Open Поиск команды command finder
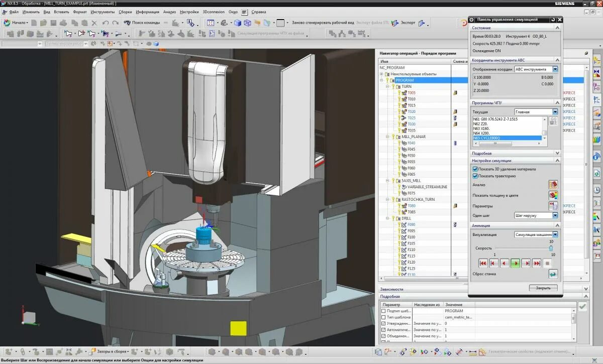603x364 pixels. click(x=142, y=23)
